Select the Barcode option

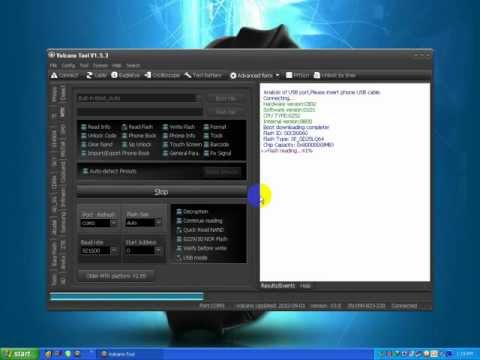216,144
